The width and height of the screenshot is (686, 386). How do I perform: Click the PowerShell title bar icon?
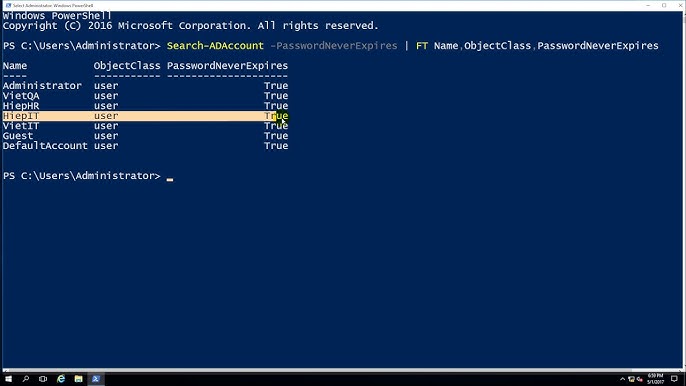(8, 5)
